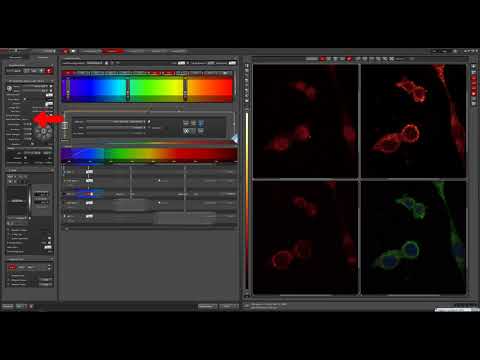480x360 pixels.
Task: Click the rightmost laser line slider in the top spectrum
Action: click(185, 89)
